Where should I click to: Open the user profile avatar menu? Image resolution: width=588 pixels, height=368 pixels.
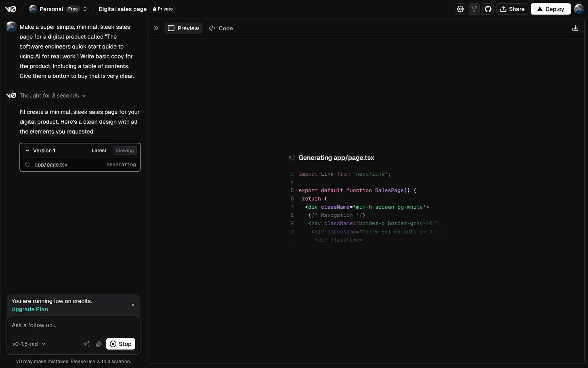579,9
